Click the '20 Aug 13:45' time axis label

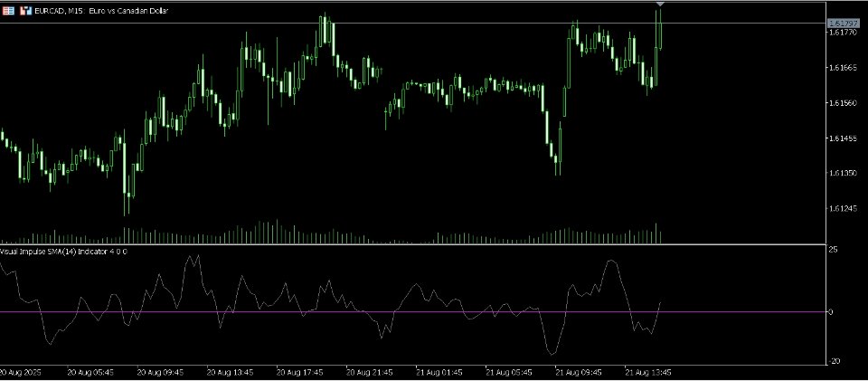pos(231,372)
